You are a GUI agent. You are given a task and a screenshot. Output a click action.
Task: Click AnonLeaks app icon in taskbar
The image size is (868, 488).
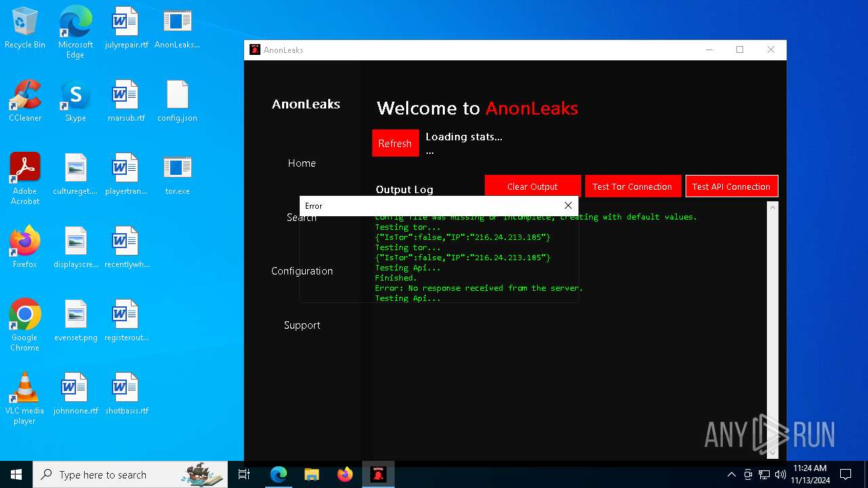click(x=378, y=474)
